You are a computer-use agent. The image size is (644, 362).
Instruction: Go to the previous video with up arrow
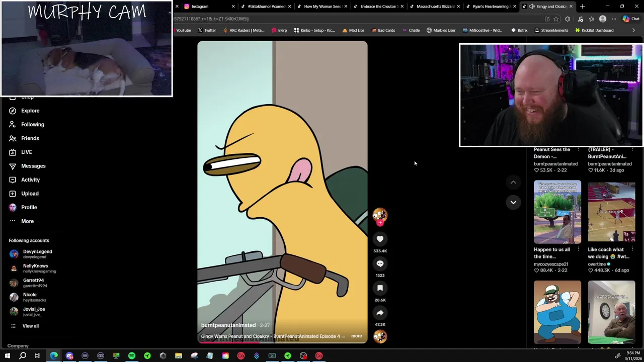click(x=513, y=182)
